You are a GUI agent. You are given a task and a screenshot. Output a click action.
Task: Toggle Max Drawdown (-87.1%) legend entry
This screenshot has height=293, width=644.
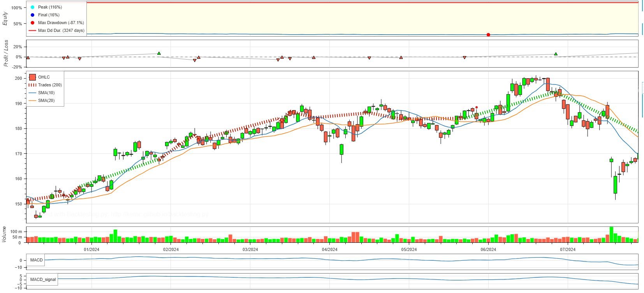61,23
